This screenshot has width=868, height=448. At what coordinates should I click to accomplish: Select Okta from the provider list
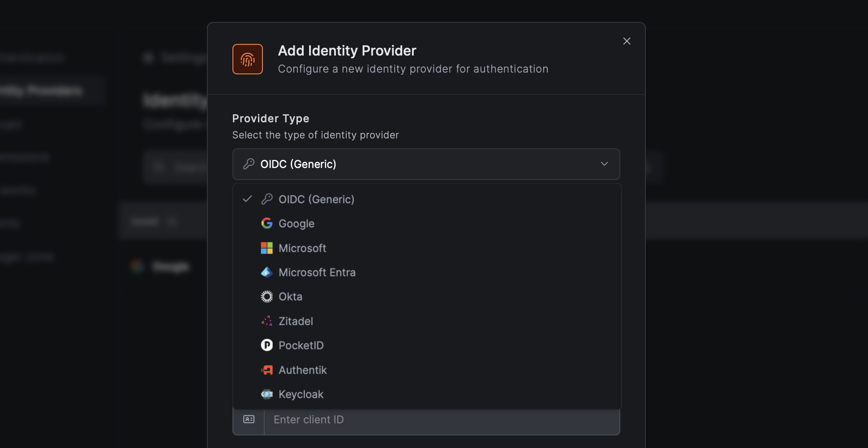[x=290, y=297]
